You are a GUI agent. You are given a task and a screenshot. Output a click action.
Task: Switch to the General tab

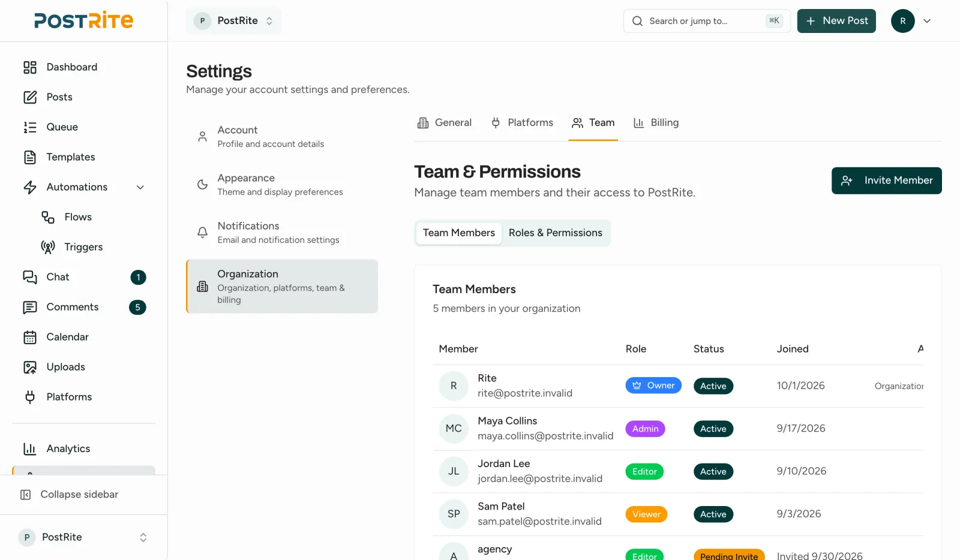pyautogui.click(x=445, y=123)
